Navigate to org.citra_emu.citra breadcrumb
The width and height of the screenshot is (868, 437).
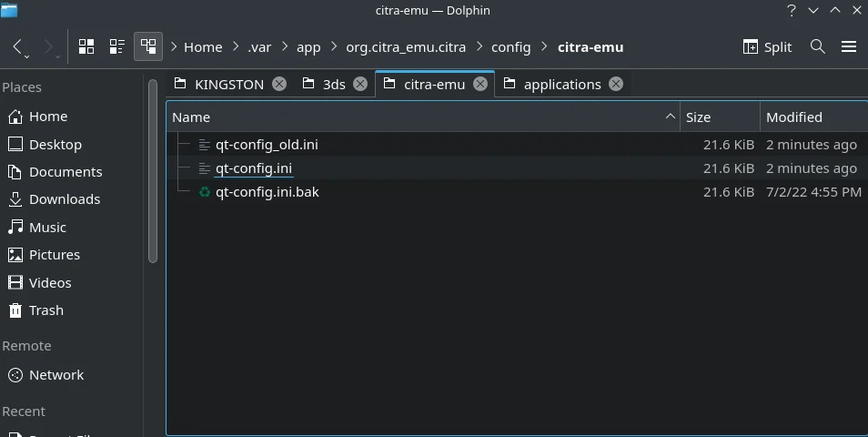[x=407, y=46]
